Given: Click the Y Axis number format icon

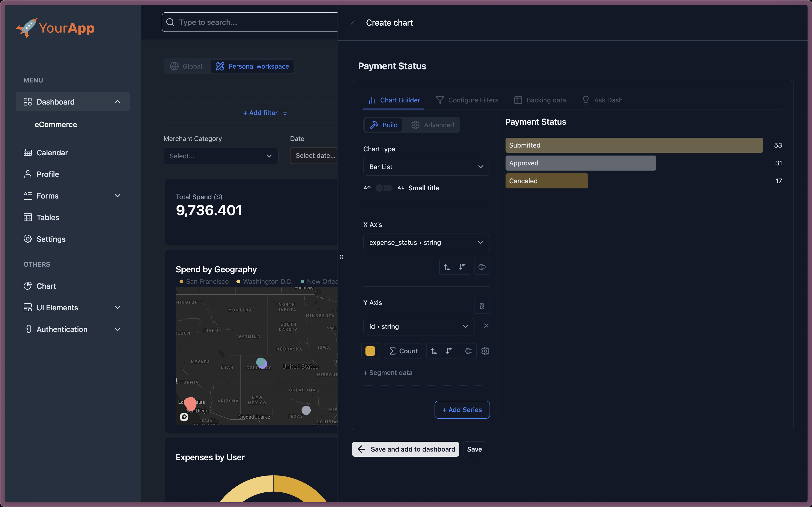Looking at the screenshot, I should 482,306.
